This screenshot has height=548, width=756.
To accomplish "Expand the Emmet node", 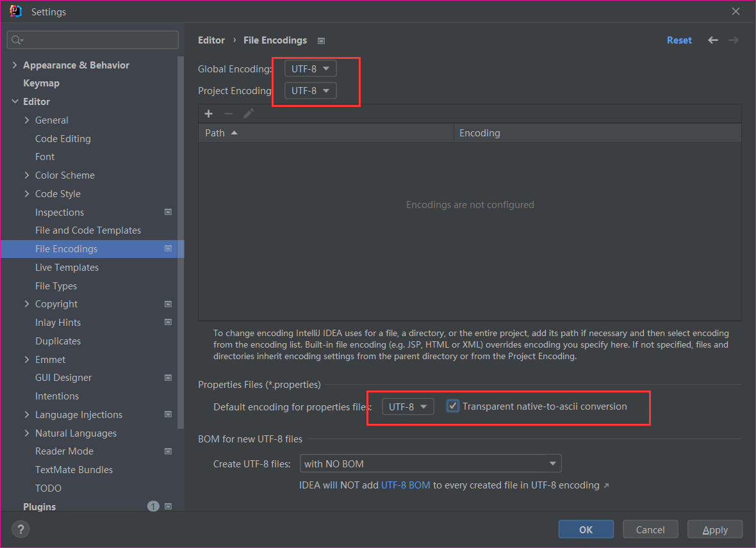I will coord(27,359).
